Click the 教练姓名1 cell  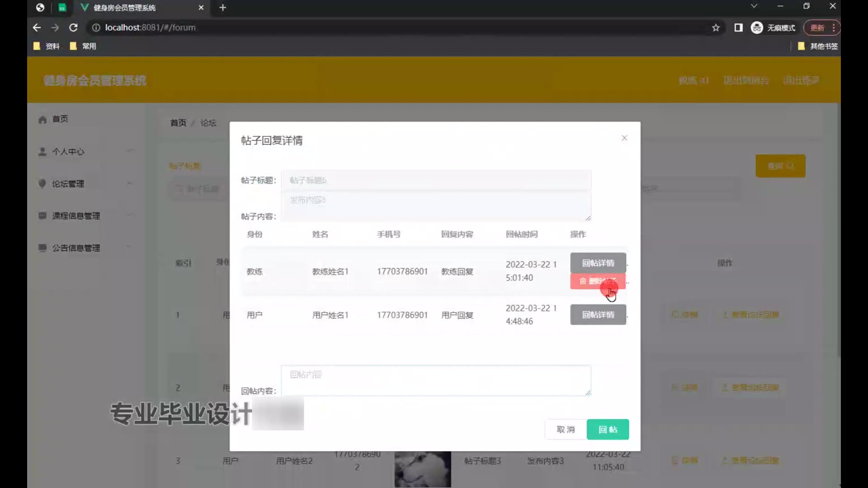tap(330, 272)
